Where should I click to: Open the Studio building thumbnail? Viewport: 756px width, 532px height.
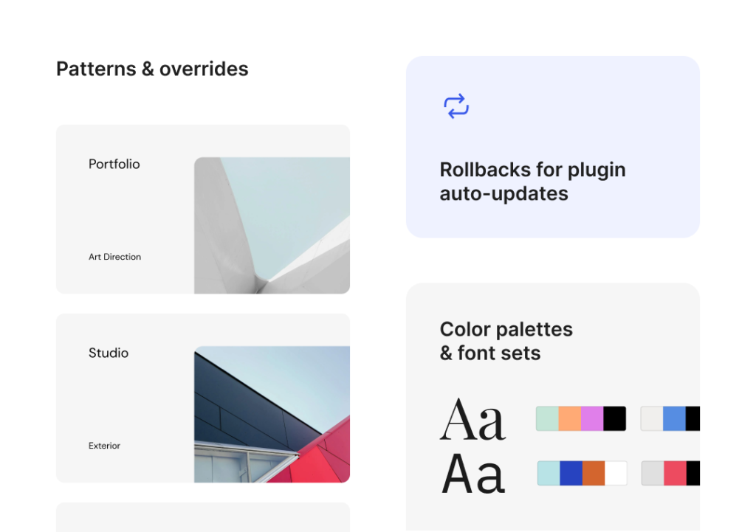(x=272, y=414)
